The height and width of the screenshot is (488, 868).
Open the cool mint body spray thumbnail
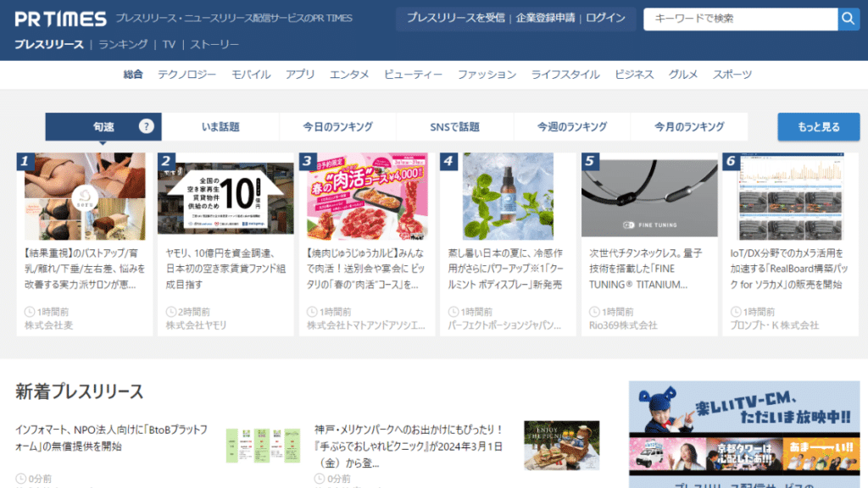point(508,197)
